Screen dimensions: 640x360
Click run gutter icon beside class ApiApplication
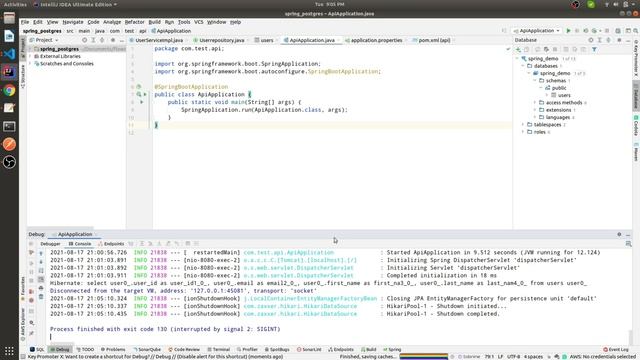coord(144,94)
